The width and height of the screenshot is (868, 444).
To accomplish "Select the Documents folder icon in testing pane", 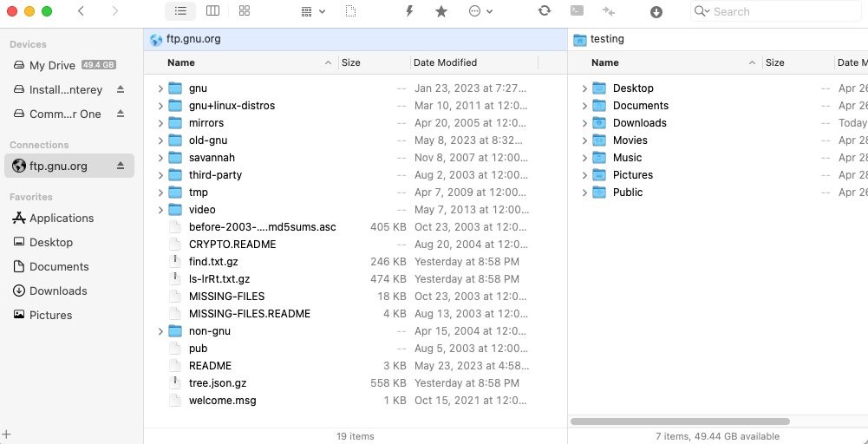I will tap(599, 106).
